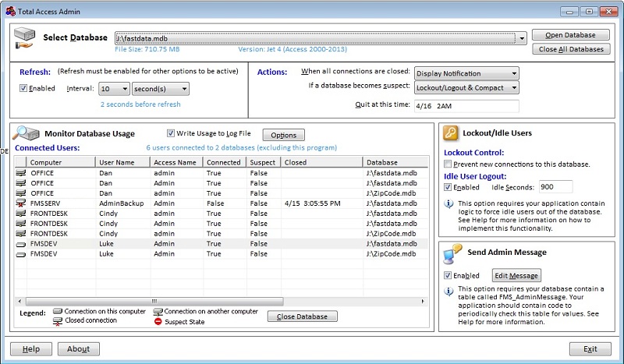Click the connection icon of first OFFICE row
Viewport: 624px width, 364px height.
click(21, 173)
